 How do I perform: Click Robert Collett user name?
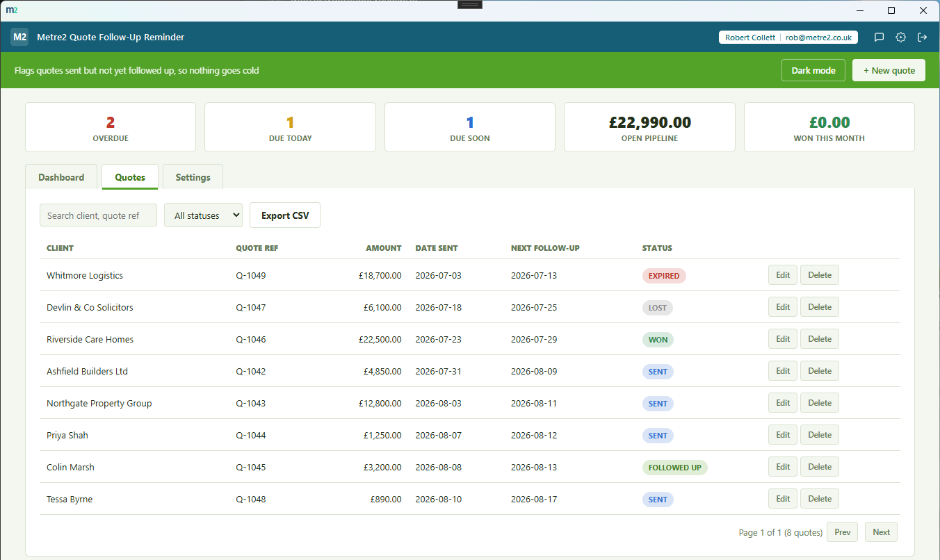click(749, 38)
